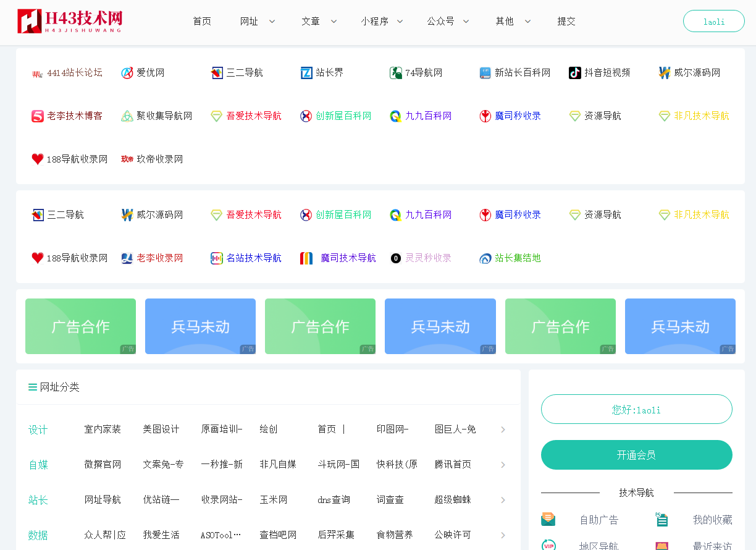The height and width of the screenshot is (550, 756).
Task: Expand the 站长 category row arrow
Action: pyautogui.click(x=503, y=500)
